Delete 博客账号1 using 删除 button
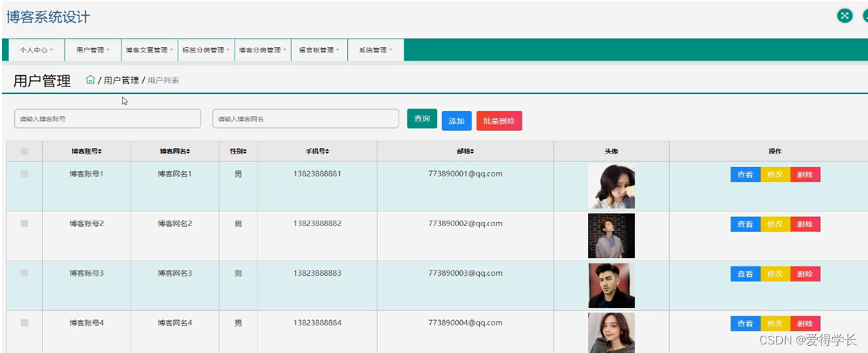Screen dimensions: 868x353 point(805,175)
